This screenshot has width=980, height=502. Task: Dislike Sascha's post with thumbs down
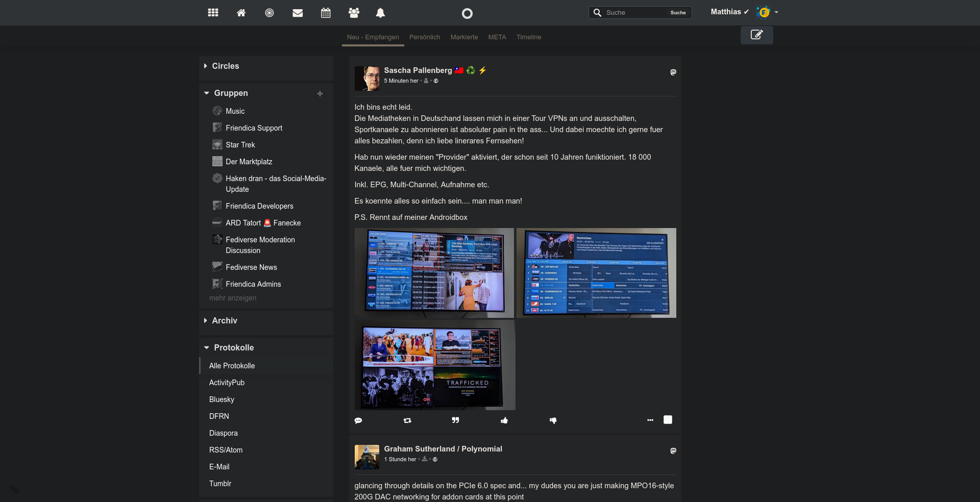(x=553, y=420)
